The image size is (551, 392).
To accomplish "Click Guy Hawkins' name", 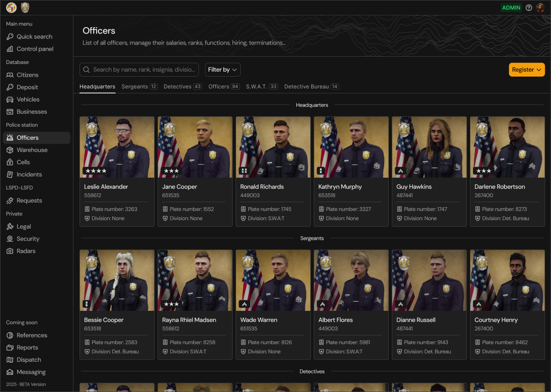I will (414, 187).
